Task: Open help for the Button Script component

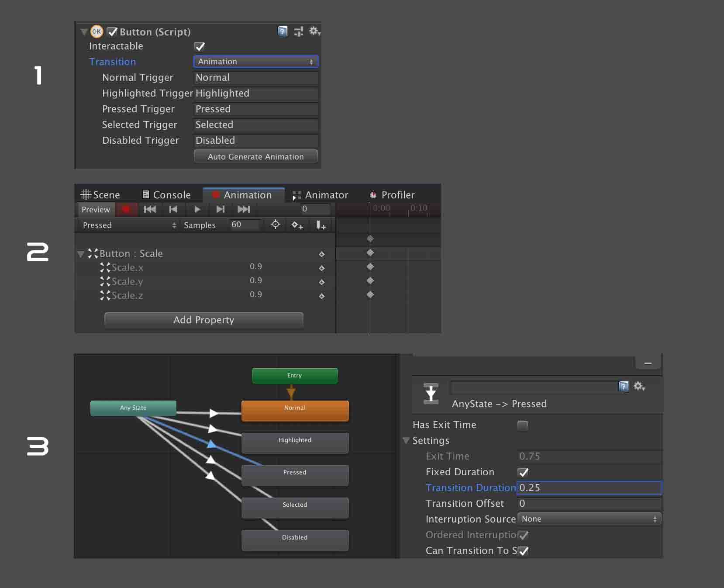Action: coord(283,31)
